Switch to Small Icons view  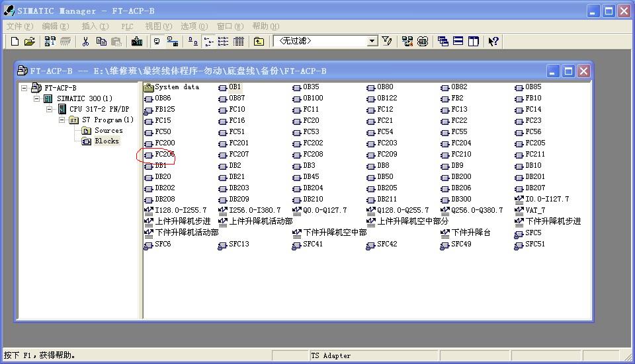(208, 41)
